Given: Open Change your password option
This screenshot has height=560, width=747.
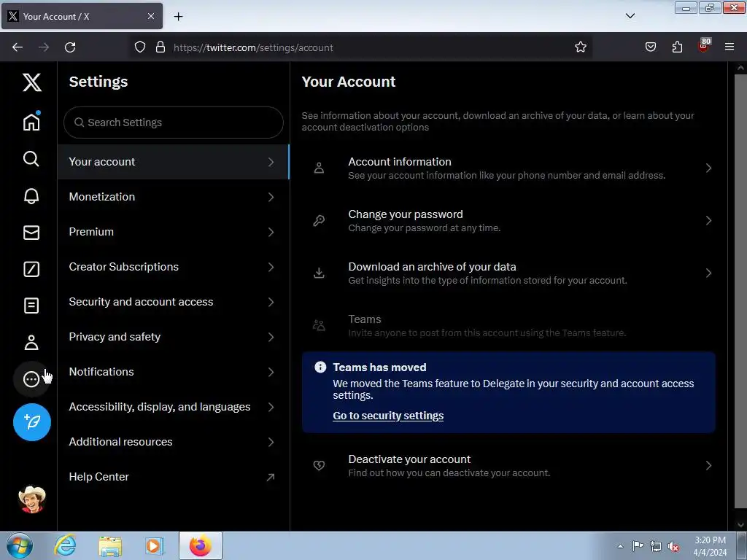Looking at the screenshot, I should pos(508,220).
